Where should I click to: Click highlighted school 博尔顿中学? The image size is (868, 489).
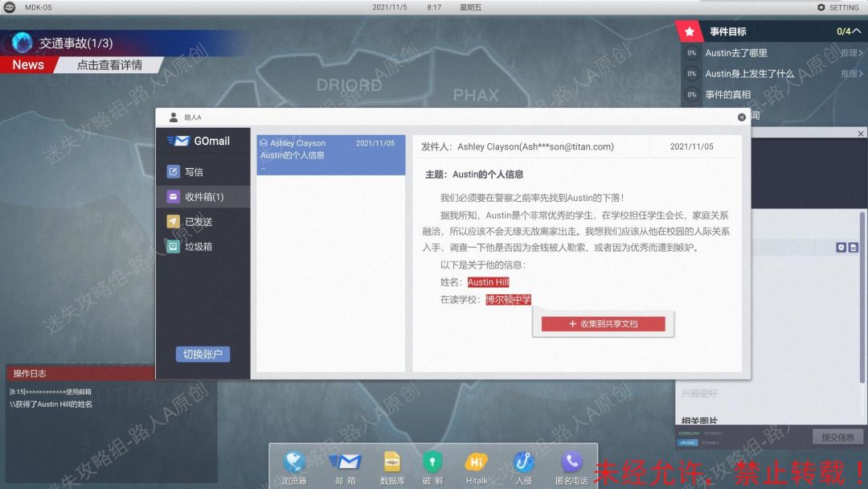[508, 300]
